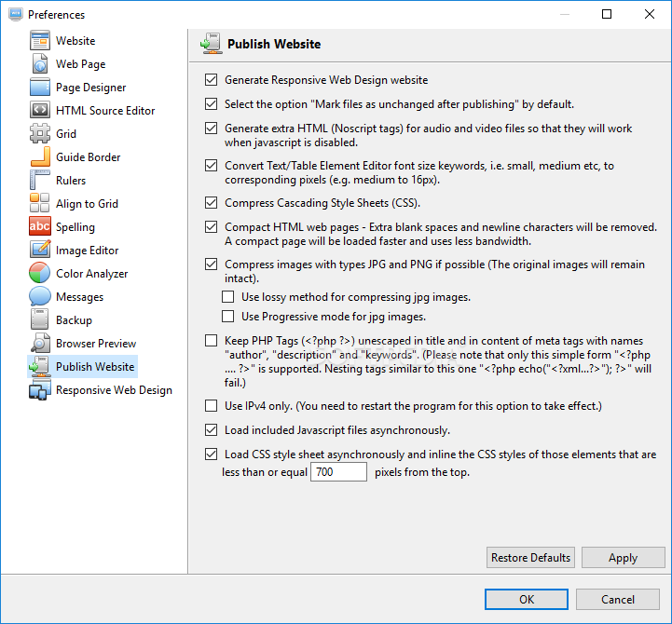Select the Grid text label
This screenshot has height=624, width=672.
pyautogui.click(x=66, y=133)
